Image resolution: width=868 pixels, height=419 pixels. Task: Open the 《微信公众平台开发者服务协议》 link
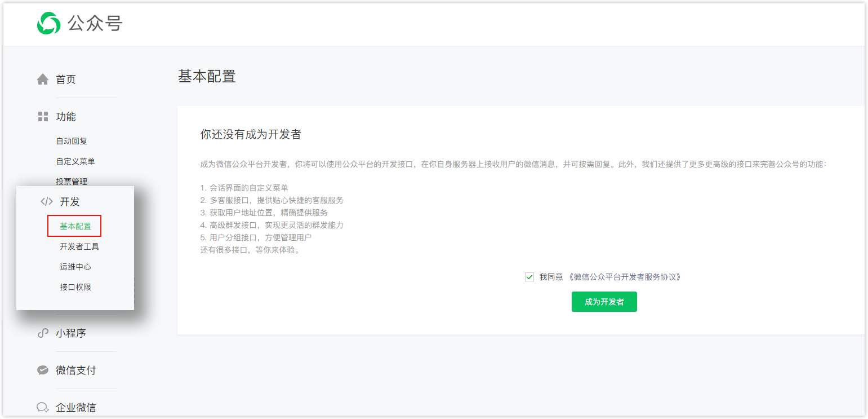pos(624,277)
